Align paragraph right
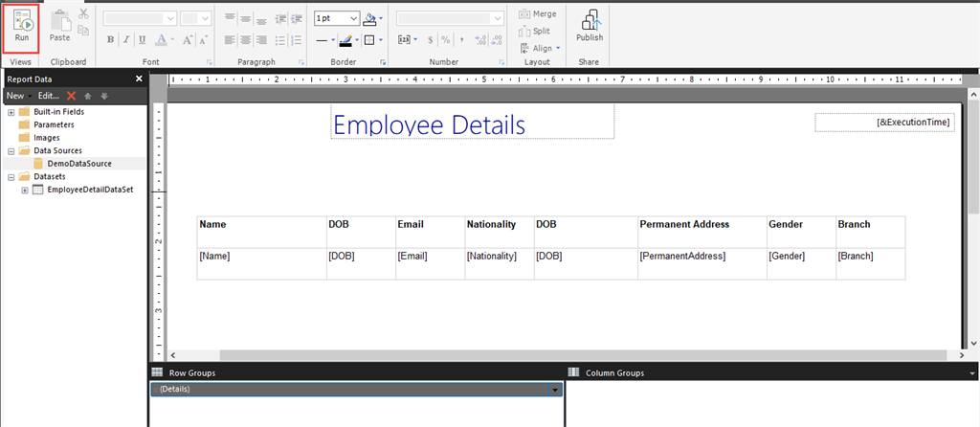 pos(262,40)
